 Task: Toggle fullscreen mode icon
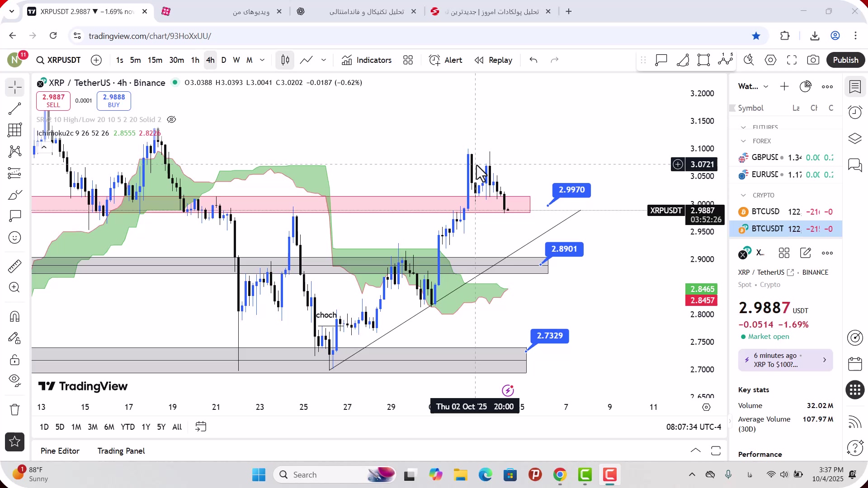coord(792,60)
